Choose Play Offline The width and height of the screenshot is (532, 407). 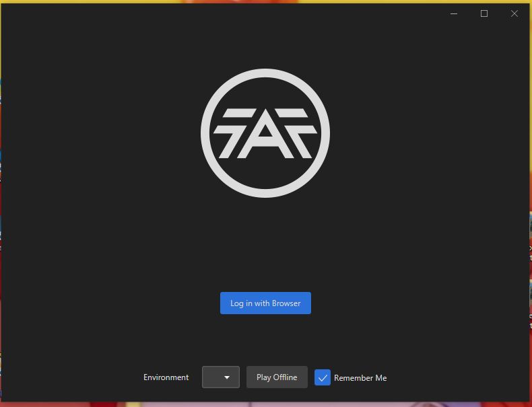click(277, 377)
